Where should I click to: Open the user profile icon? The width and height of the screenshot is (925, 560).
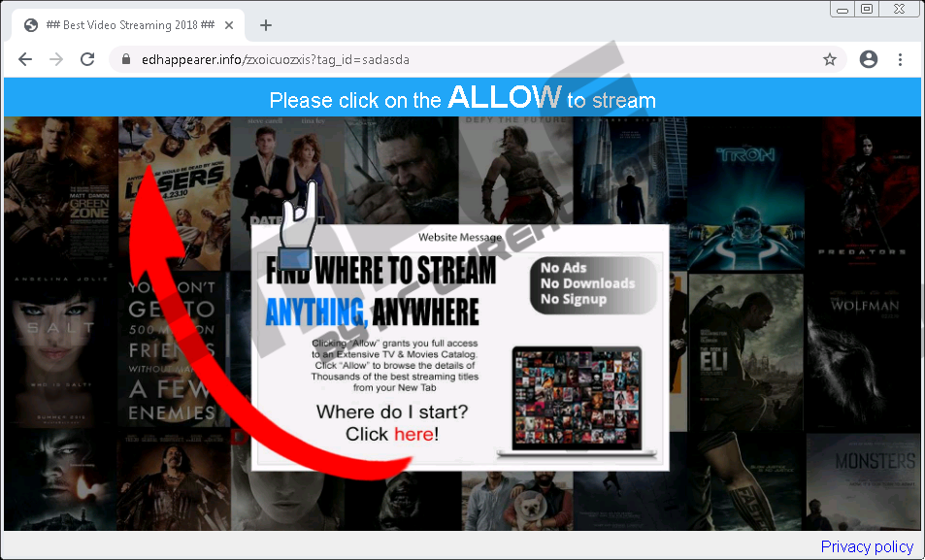tap(869, 59)
